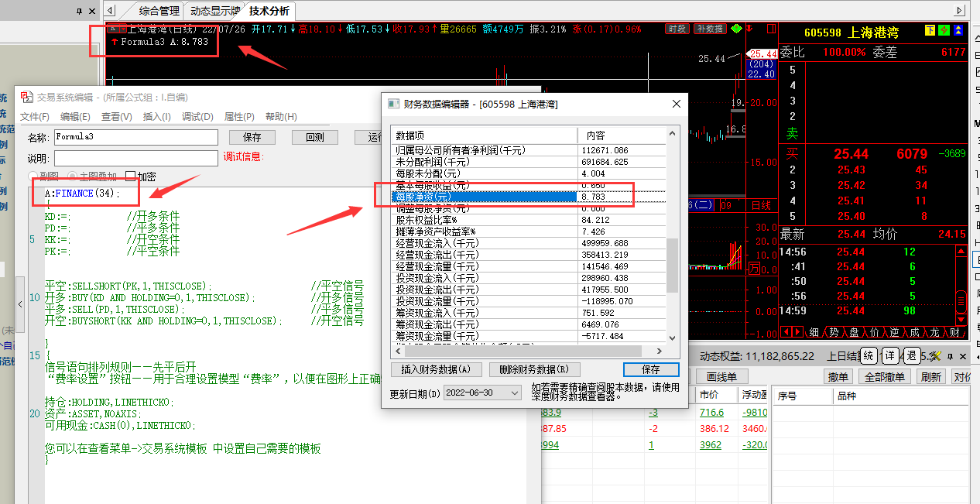The width and height of the screenshot is (980, 504).
Task: Select the 副图 radio button
Action: tap(33, 177)
